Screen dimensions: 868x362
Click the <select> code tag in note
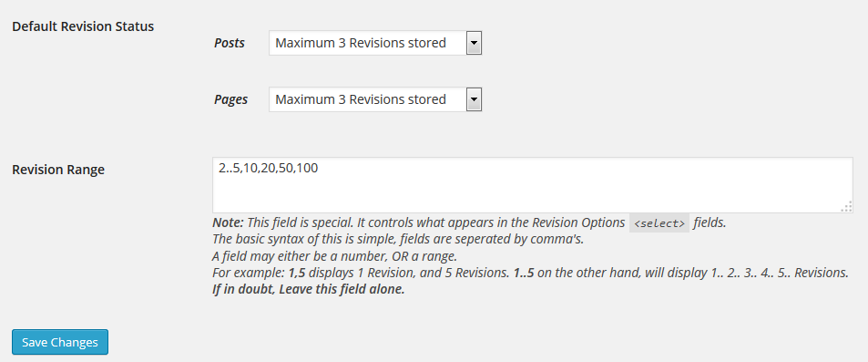pos(659,223)
